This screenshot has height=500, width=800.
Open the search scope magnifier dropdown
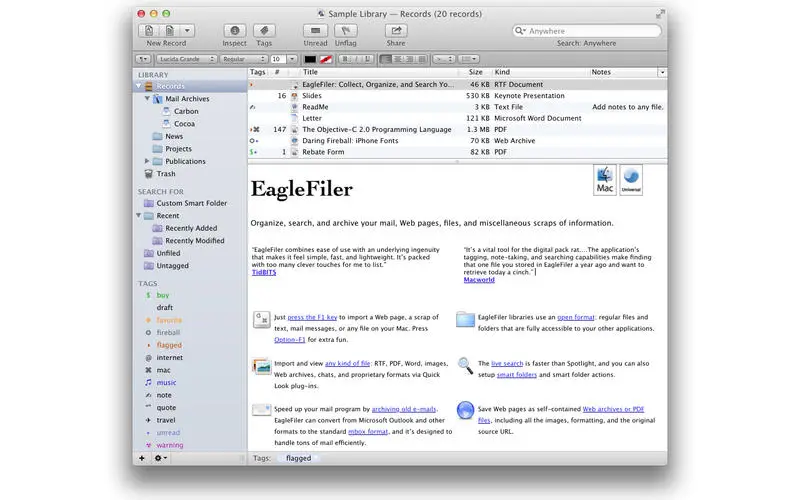(x=520, y=31)
